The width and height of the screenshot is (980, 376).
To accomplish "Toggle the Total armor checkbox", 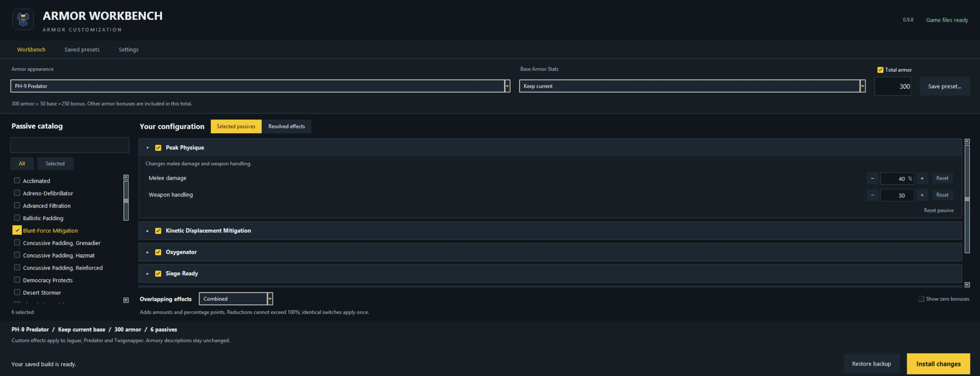I will point(880,70).
